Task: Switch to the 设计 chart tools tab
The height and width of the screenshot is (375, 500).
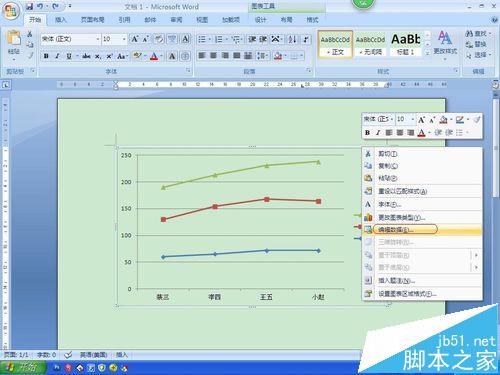Action: [x=261, y=20]
